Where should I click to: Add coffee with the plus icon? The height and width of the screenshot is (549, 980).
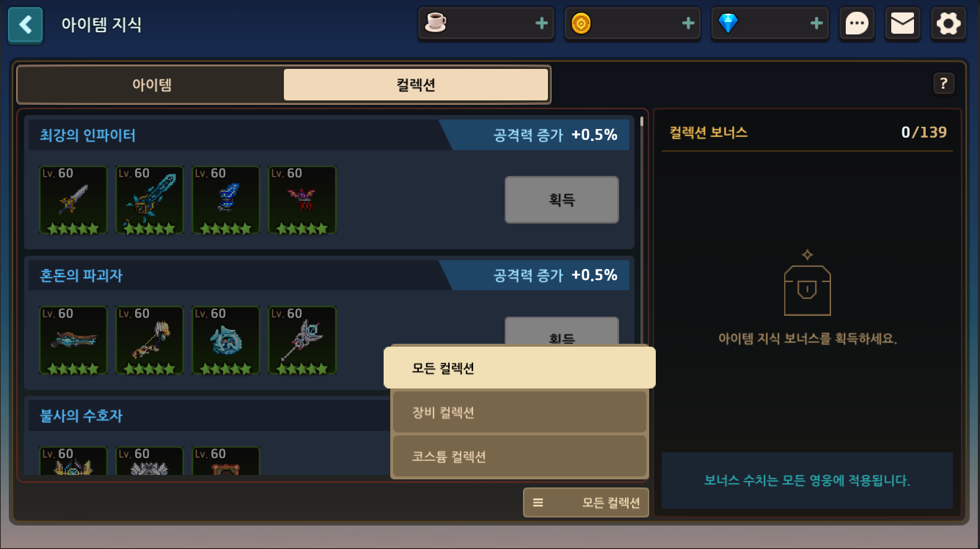click(x=542, y=23)
